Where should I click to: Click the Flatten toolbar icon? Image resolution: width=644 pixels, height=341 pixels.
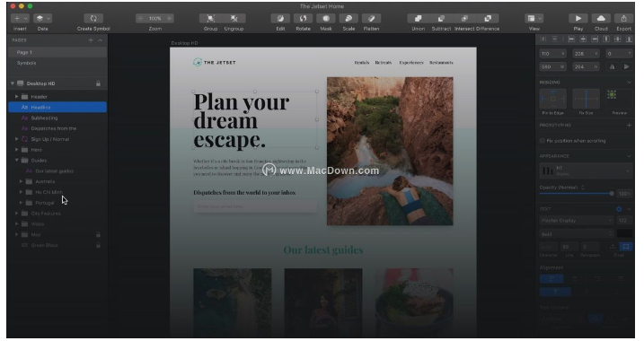(371, 19)
